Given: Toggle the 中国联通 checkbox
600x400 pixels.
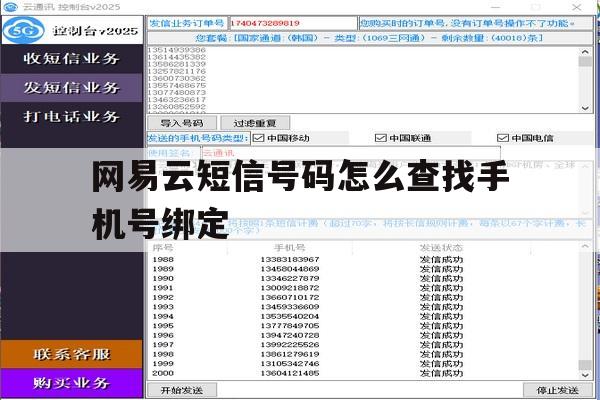Looking at the screenshot, I should coord(381,138).
